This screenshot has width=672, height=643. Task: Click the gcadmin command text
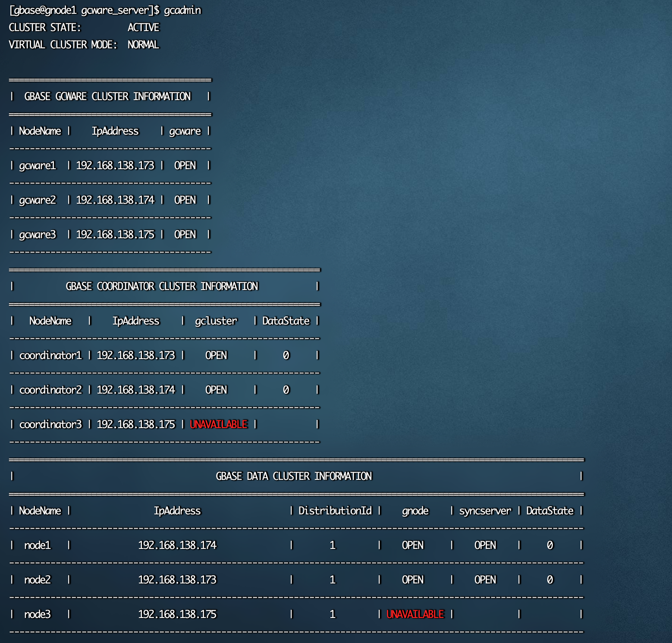(x=182, y=10)
